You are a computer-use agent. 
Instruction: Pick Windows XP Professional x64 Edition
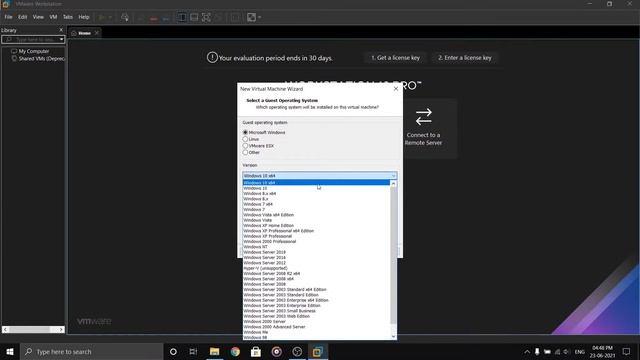pos(316,231)
